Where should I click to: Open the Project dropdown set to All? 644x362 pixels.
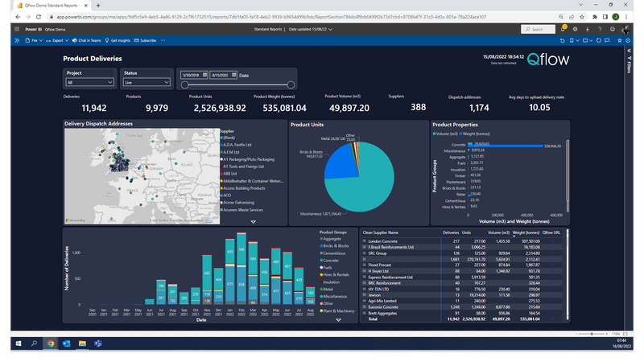coord(89,83)
